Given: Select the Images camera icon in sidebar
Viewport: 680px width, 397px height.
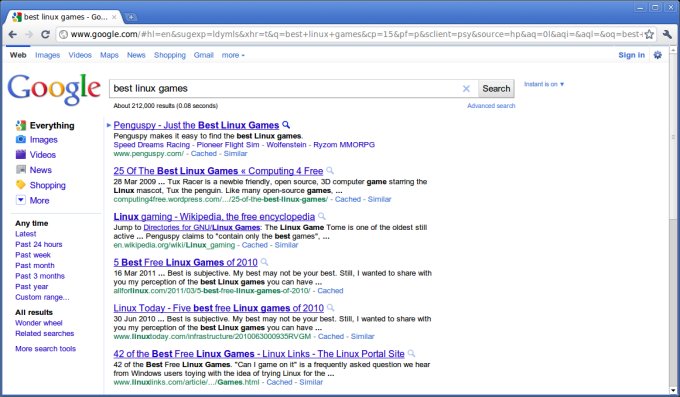Looking at the screenshot, I should [21, 139].
